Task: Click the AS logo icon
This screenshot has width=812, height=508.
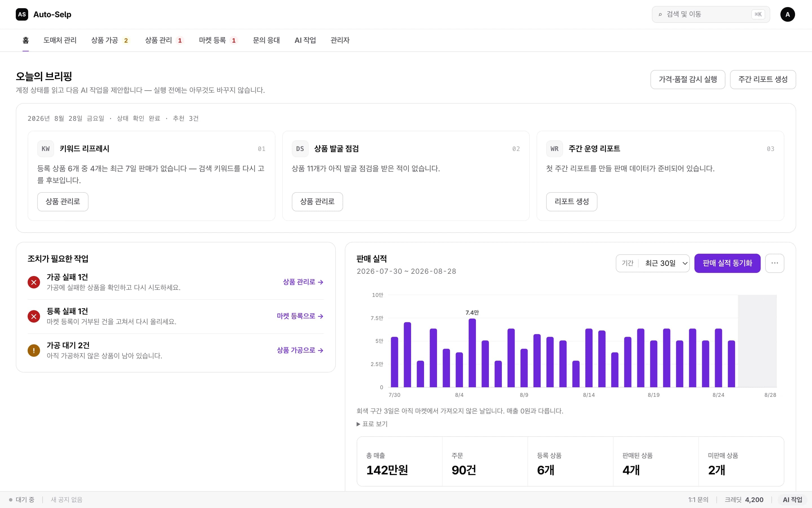Action: (x=22, y=14)
